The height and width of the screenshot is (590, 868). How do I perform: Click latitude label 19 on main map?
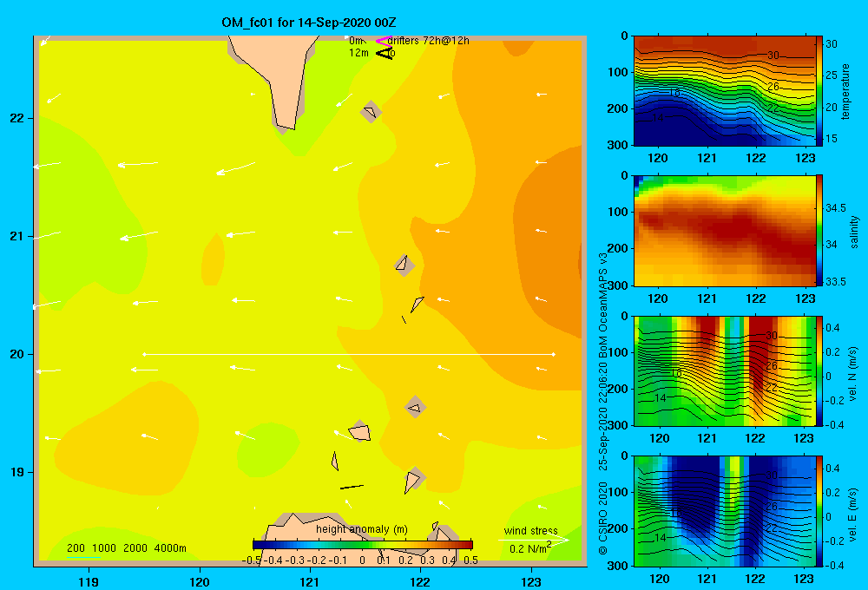16,472
